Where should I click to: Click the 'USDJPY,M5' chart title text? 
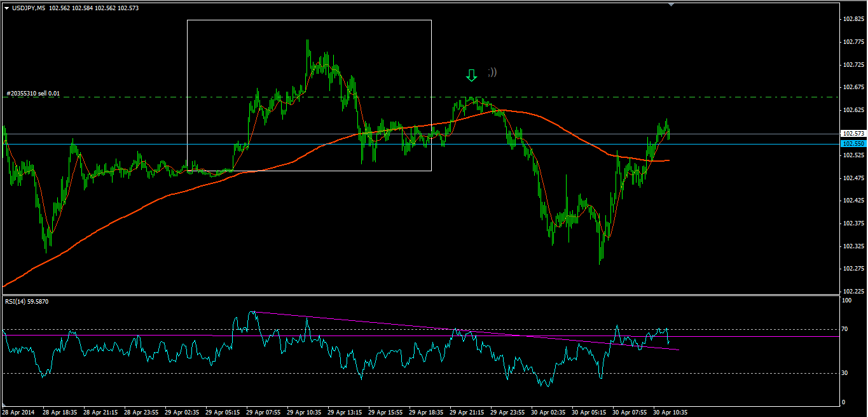click(29, 8)
